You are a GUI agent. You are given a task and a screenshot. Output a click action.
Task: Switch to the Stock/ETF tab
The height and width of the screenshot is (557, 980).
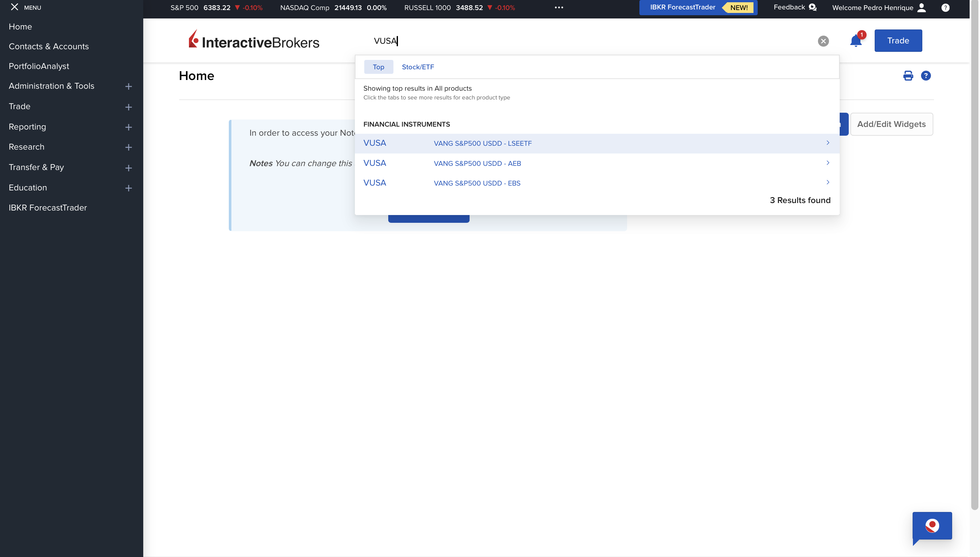point(418,67)
